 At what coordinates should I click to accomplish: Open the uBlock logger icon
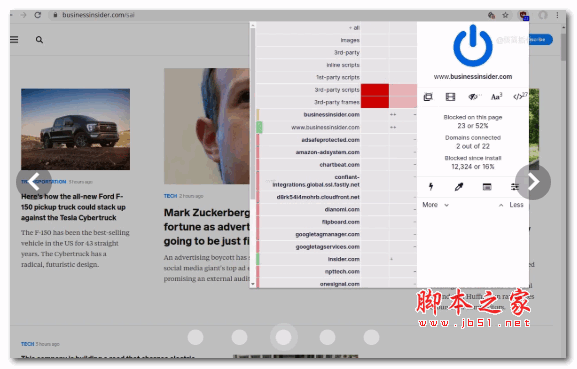coord(487,187)
